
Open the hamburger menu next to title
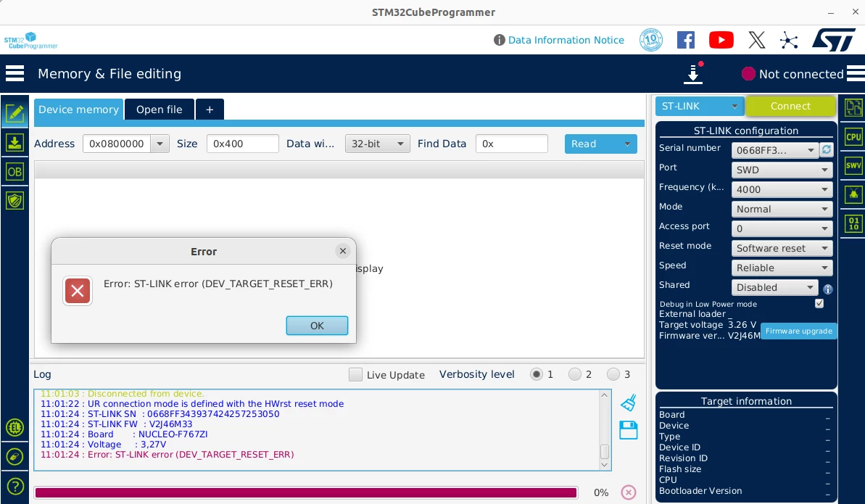pyautogui.click(x=15, y=73)
